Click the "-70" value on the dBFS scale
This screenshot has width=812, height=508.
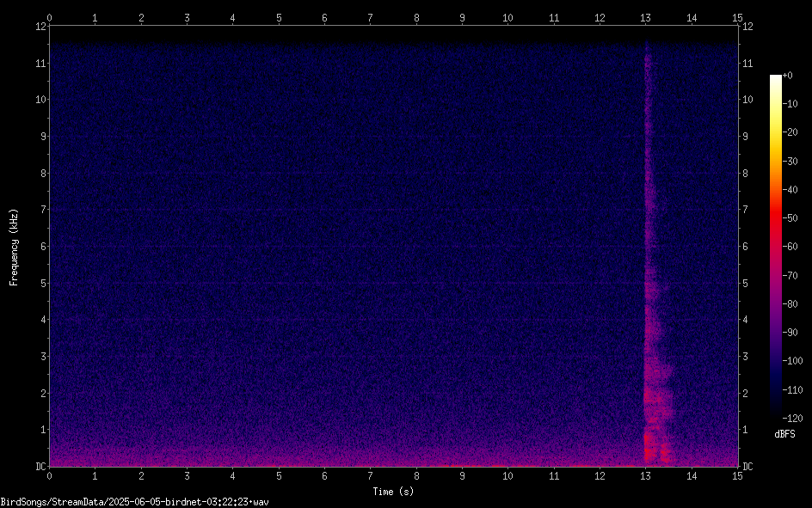point(790,276)
